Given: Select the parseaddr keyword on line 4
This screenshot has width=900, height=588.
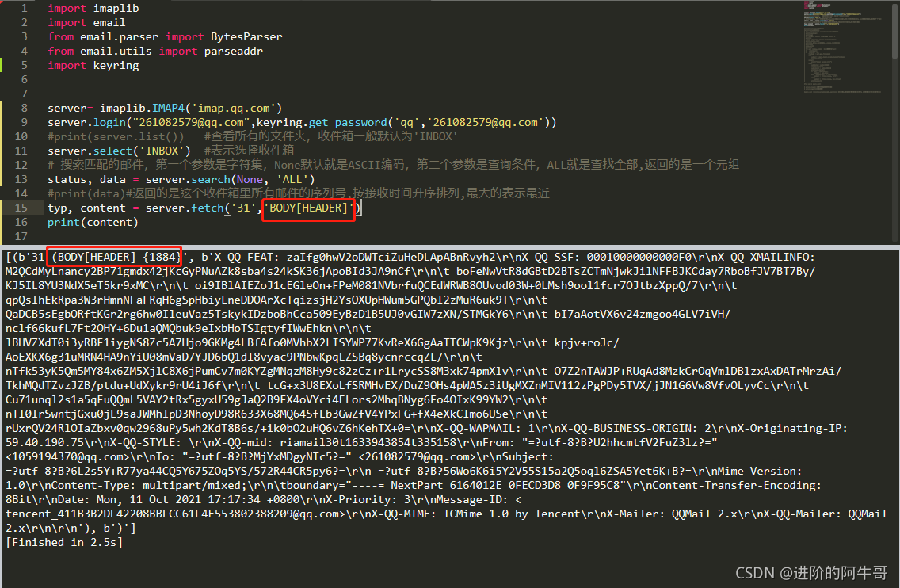Looking at the screenshot, I should point(233,51).
